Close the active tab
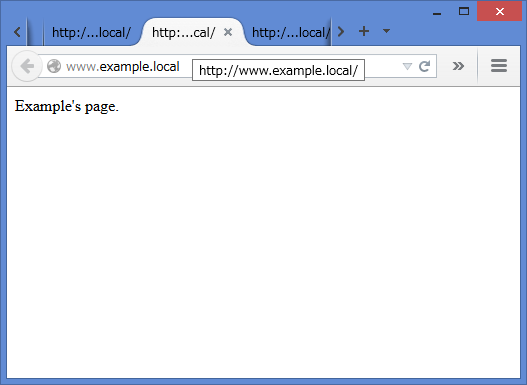Viewport: 527px width, 385px height. click(228, 32)
